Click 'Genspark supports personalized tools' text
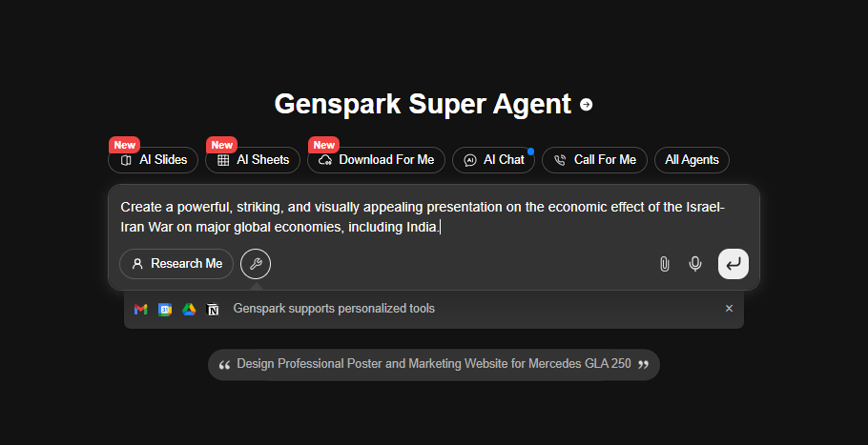This screenshot has width=868, height=445. coord(334,309)
